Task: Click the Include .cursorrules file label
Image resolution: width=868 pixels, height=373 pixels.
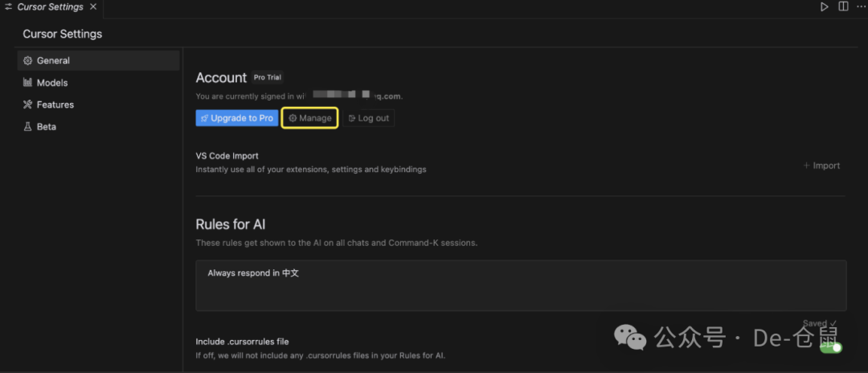Action: point(243,342)
